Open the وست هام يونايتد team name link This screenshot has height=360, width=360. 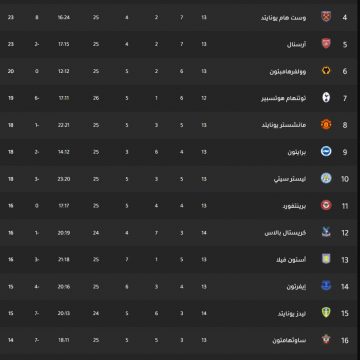tap(284, 18)
